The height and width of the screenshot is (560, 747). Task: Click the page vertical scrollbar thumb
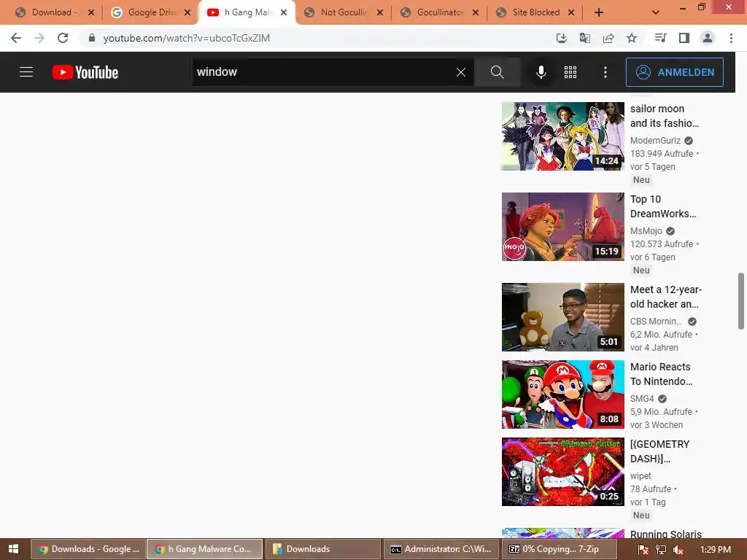[x=741, y=301]
